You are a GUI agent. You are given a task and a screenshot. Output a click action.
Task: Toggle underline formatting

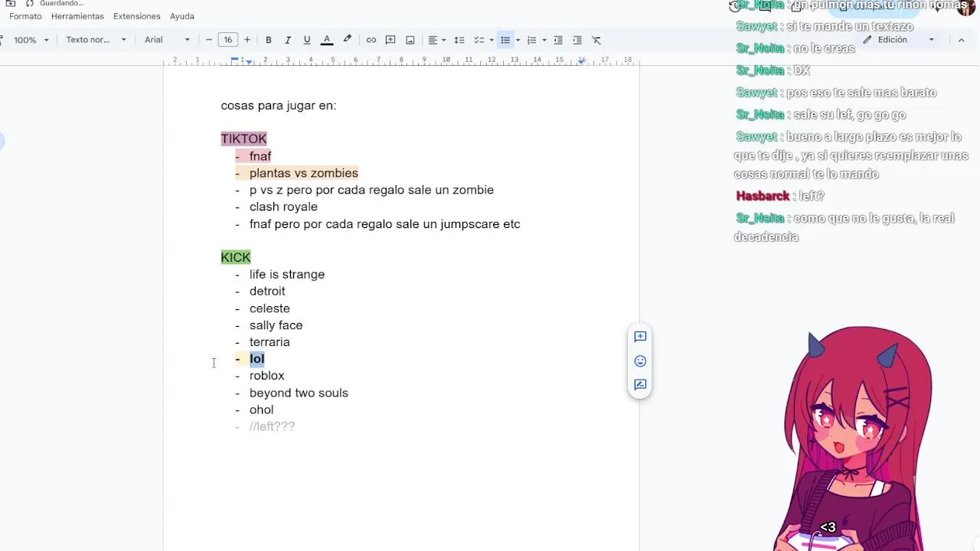click(307, 40)
